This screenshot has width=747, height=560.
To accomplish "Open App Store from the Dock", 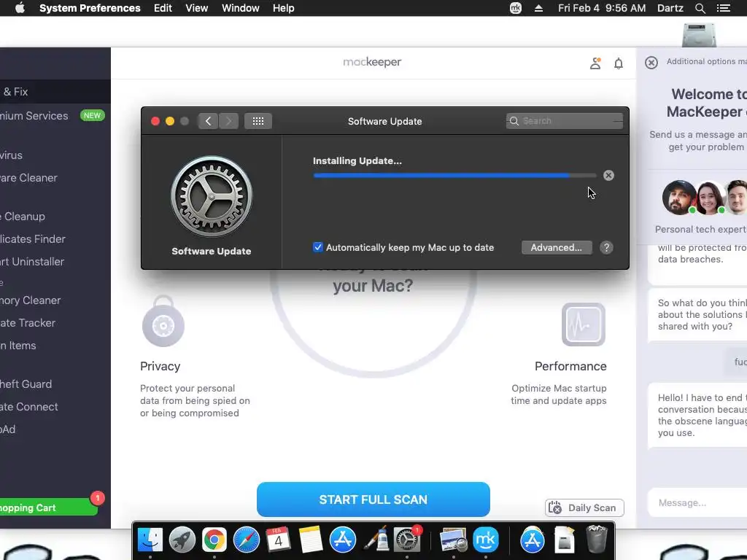I will coord(343,540).
